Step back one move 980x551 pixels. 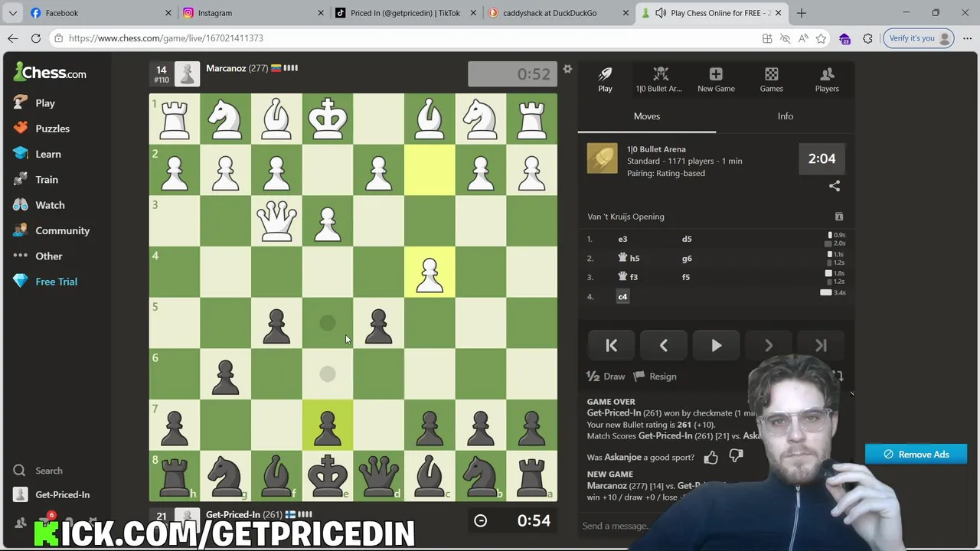point(663,346)
